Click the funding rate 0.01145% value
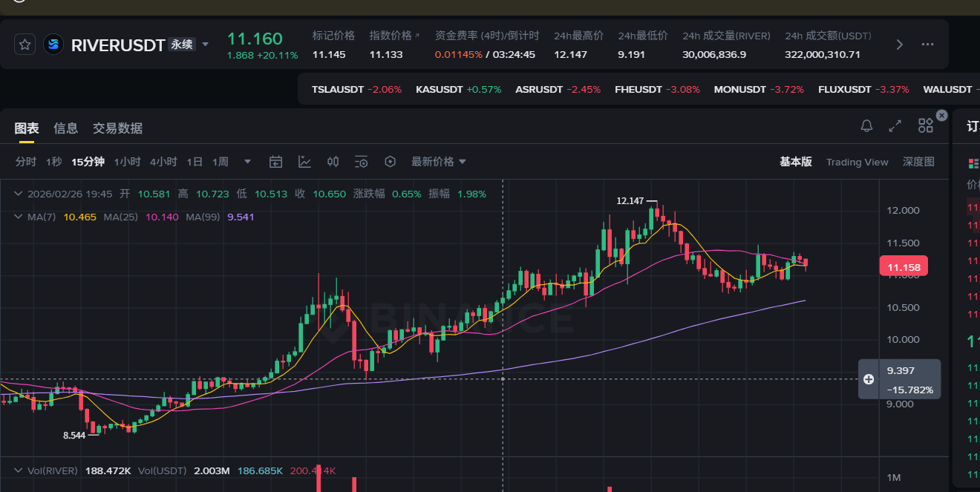 [x=459, y=54]
